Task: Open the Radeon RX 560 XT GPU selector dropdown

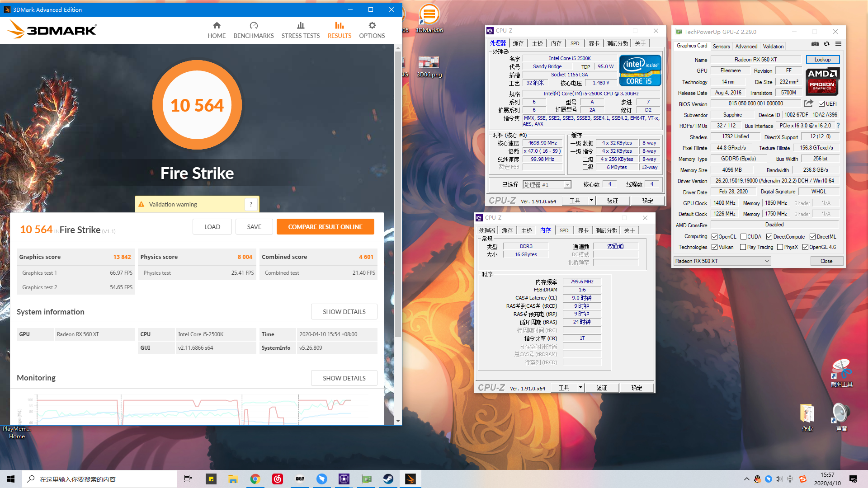Action: (x=722, y=261)
